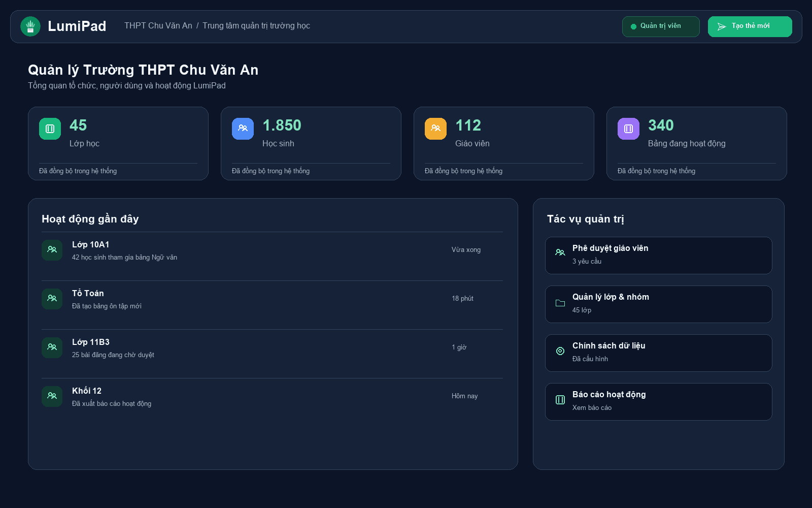The height and width of the screenshot is (508, 812).
Task: Click the 112 teacher count value
Action: coord(468,125)
